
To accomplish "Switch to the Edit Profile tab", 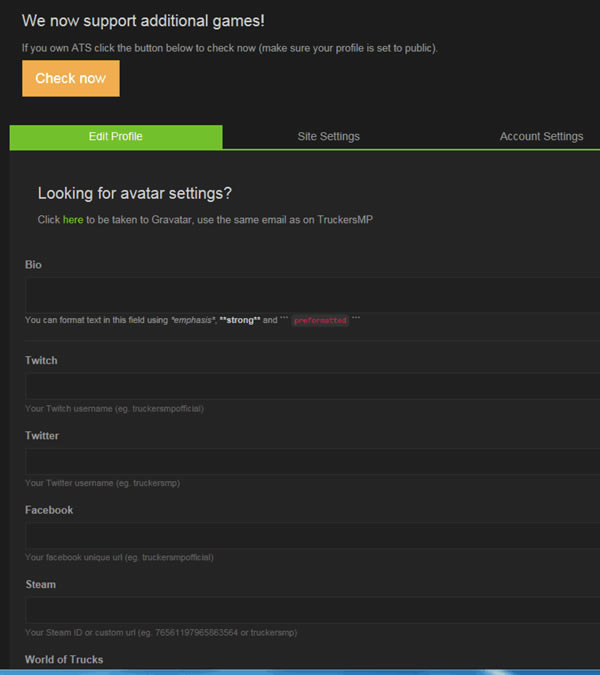I will 115,137.
